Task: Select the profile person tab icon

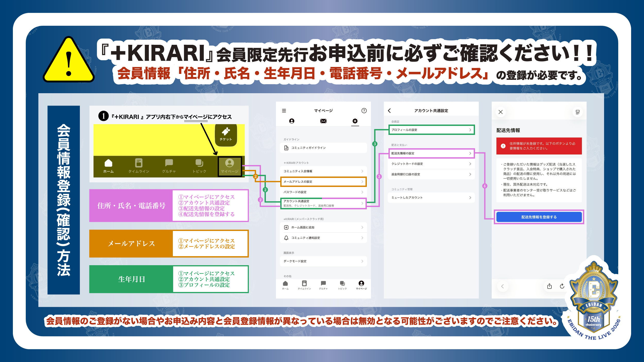Action: tap(292, 121)
